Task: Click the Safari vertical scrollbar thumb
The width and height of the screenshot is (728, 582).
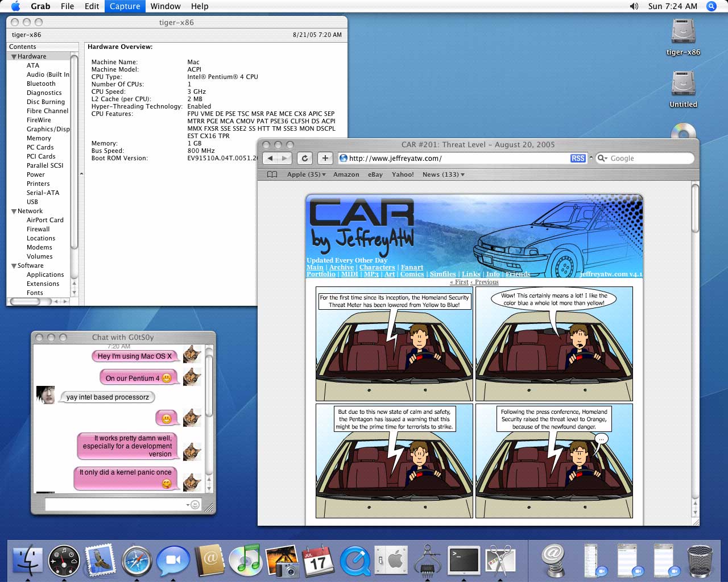Action: click(x=695, y=207)
